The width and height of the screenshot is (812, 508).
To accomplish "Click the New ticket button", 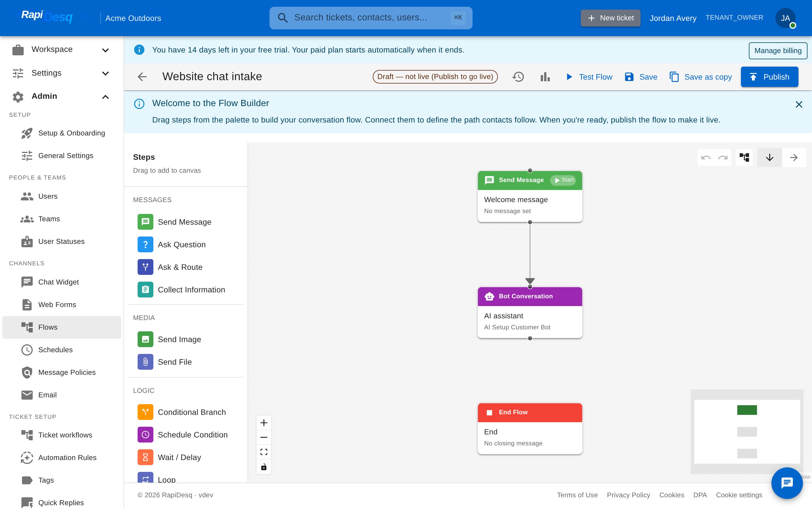I will [x=610, y=18].
